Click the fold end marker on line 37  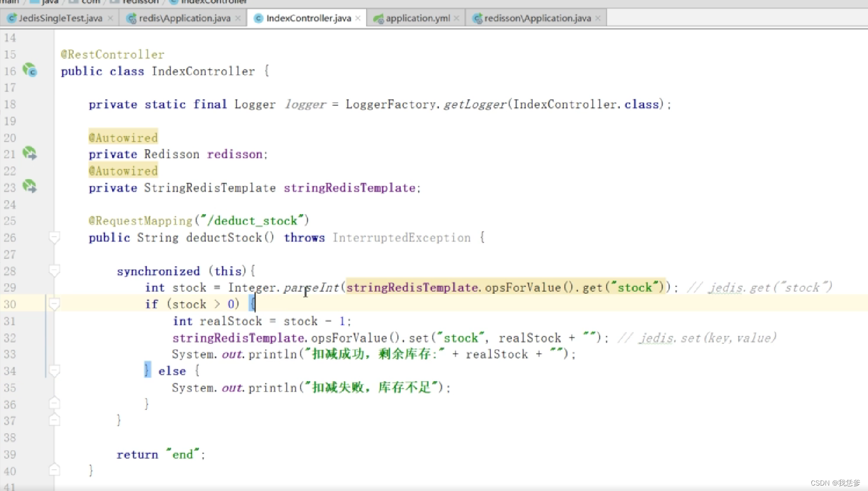[55, 420]
